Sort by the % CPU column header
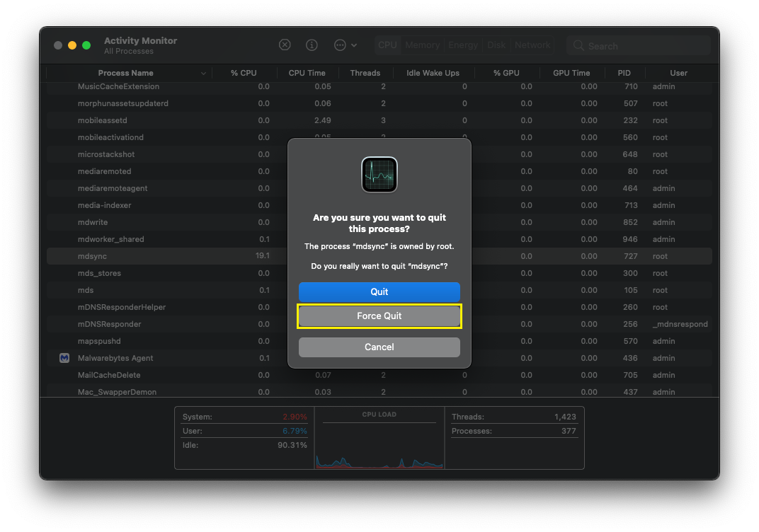Image resolution: width=759 pixels, height=532 pixels. click(x=244, y=73)
